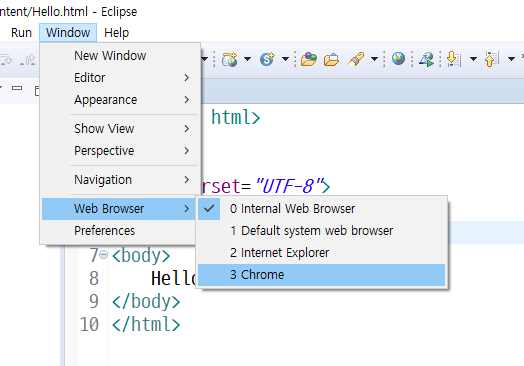Open the Web Browser globe icon

coord(398,58)
